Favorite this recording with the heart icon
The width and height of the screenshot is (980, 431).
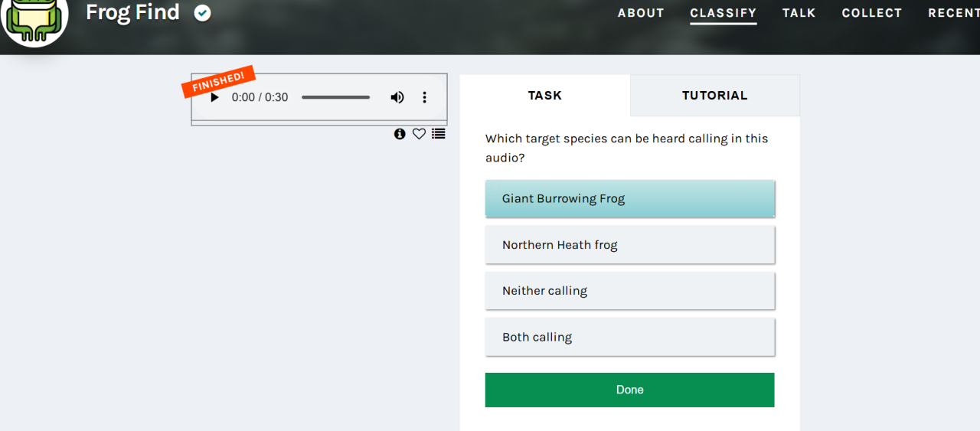tap(419, 134)
